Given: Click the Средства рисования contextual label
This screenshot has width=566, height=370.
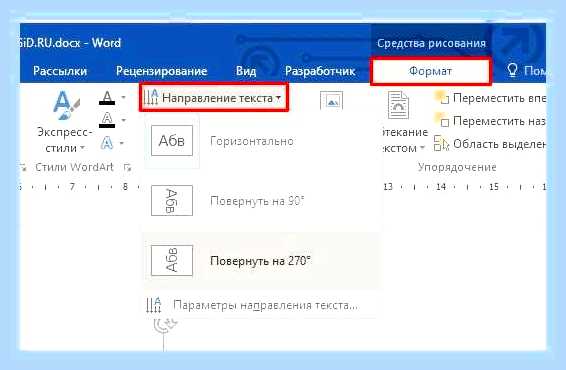Looking at the screenshot, I should coord(431,43).
